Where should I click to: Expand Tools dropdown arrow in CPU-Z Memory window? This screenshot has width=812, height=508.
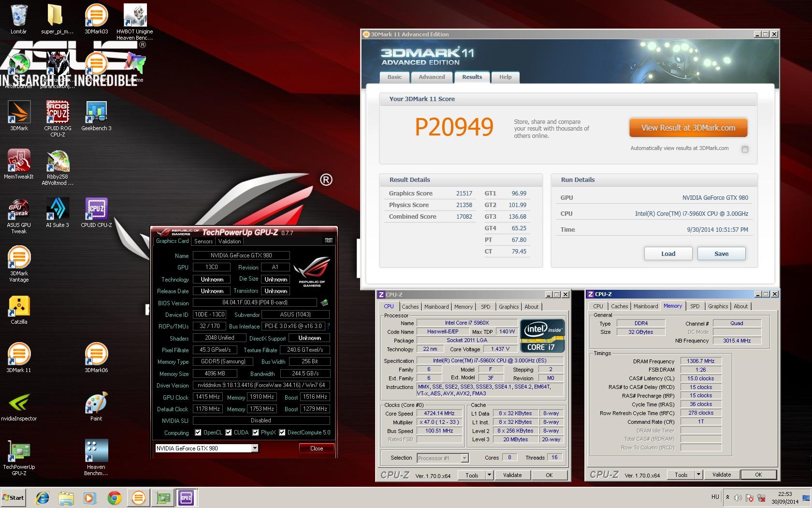[698, 475]
